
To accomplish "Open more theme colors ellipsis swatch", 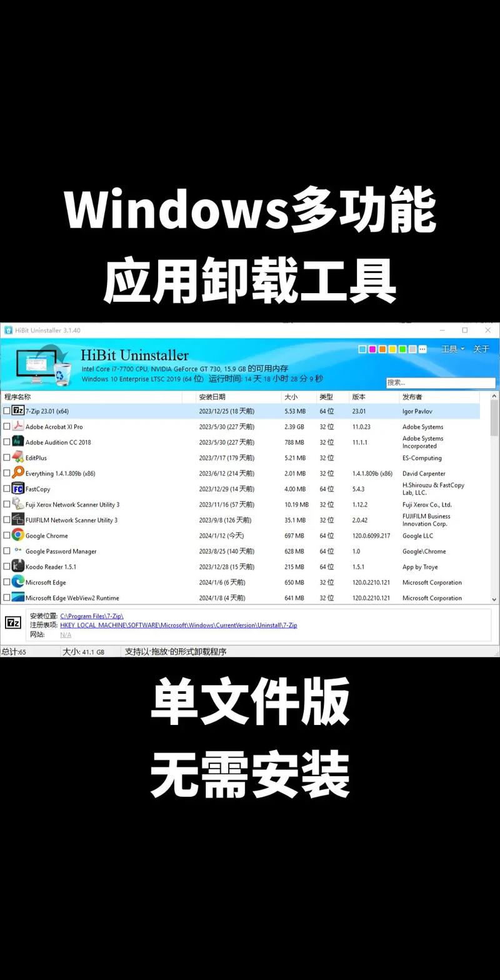I will (422, 349).
